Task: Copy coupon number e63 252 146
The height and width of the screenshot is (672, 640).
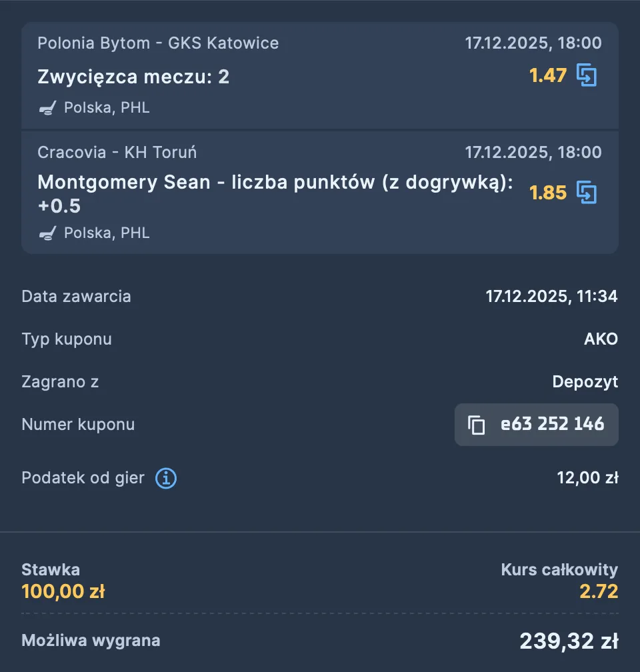Action: point(552,425)
